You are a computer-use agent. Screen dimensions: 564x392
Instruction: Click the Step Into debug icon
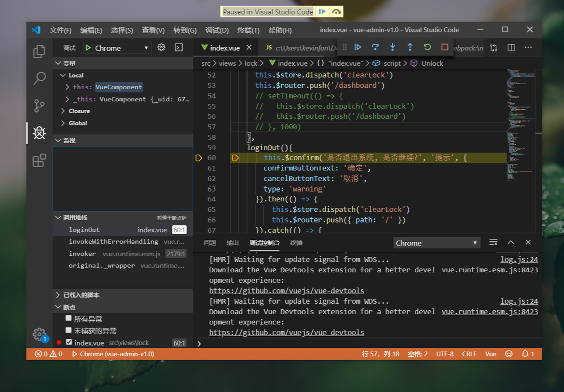click(392, 47)
